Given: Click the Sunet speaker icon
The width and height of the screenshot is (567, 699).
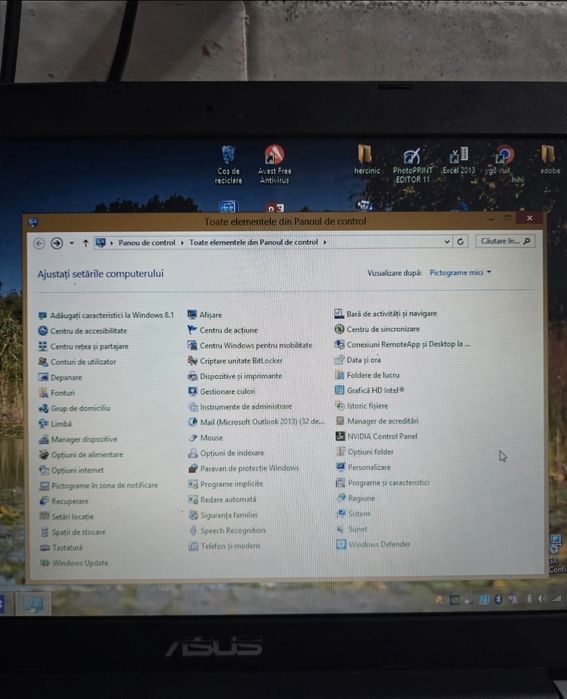Looking at the screenshot, I should [x=341, y=529].
